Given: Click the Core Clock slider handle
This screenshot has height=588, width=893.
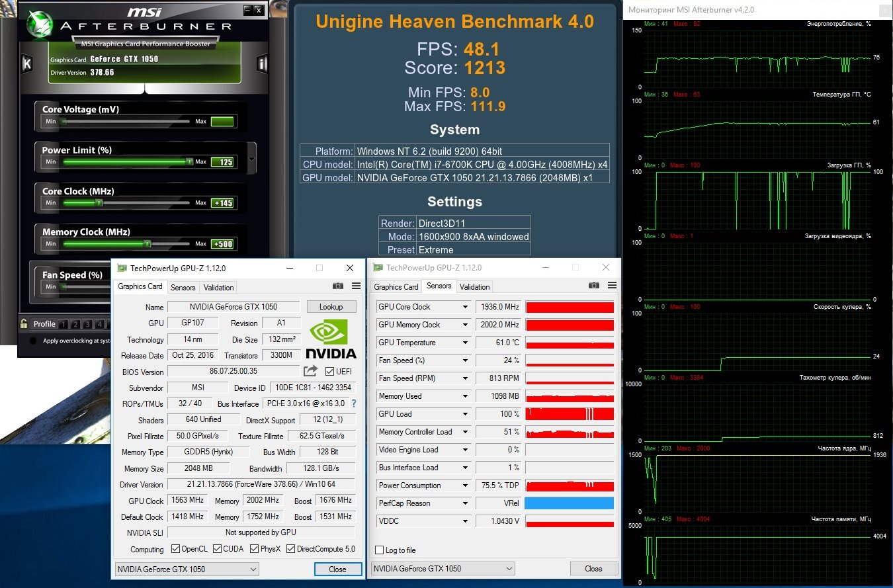Looking at the screenshot, I should (99, 202).
